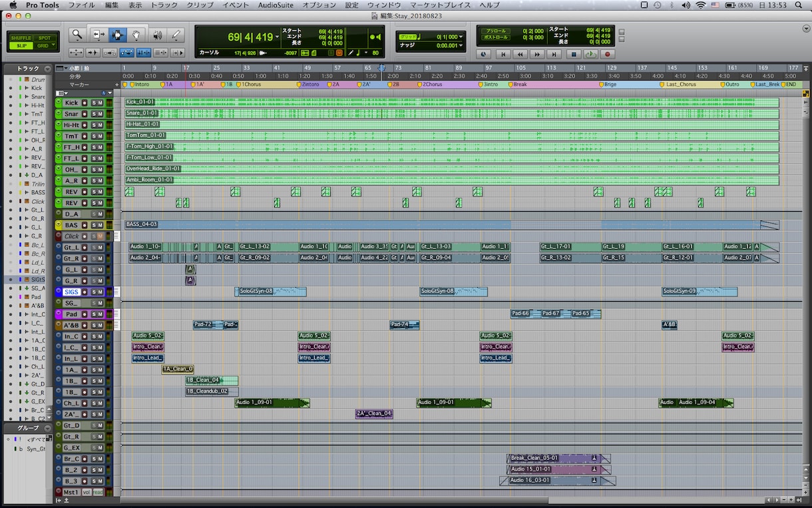Solo the Gt_L track
Viewport: 812px width, 508px height.
tap(93, 247)
